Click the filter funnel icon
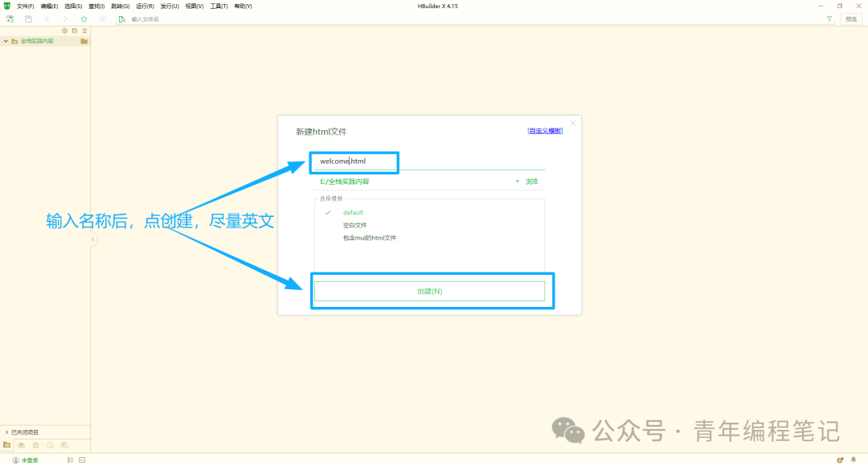The height and width of the screenshot is (466, 868). pyautogui.click(x=829, y=18)
